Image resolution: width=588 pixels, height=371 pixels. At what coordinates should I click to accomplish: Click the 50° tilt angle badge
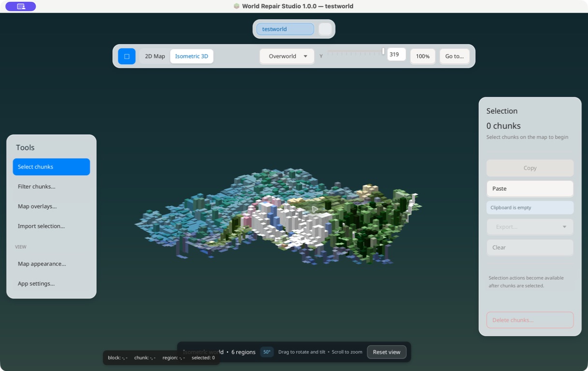pyautogui.click(x=267, y=352)
